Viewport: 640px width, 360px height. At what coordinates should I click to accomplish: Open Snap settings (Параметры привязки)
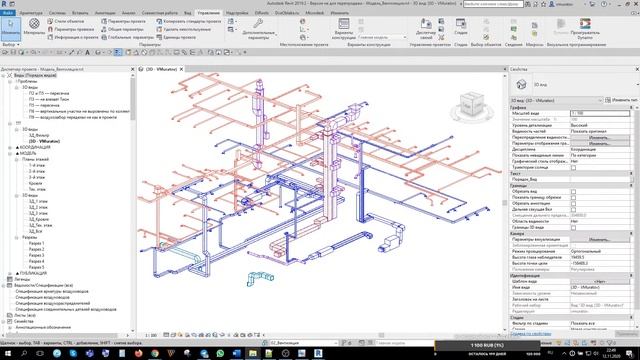pos(71,29)
